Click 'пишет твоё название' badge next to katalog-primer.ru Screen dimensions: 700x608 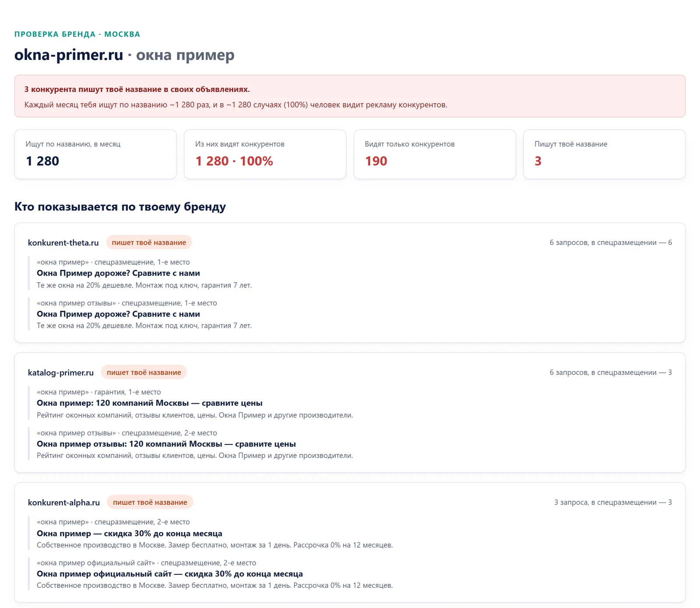pyautogui.click(x=144, y=372)
